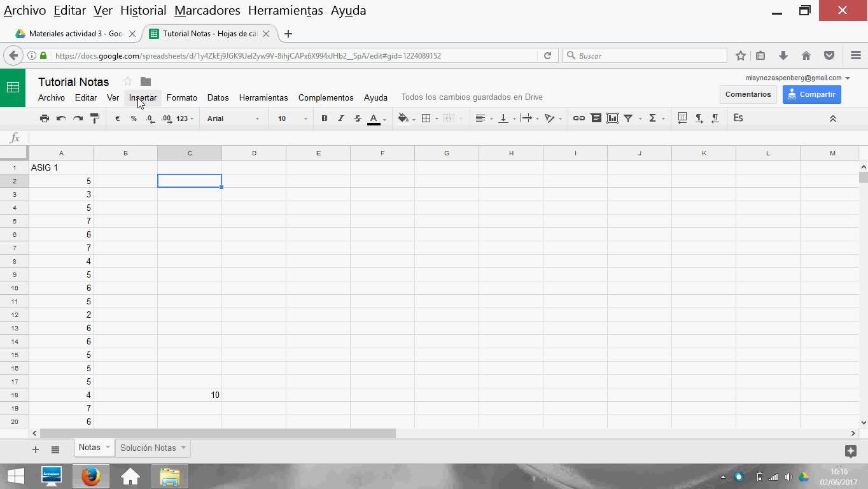Open the cell fill color picker
Viewport: 868px width, 489px height.
[x=406, y=118]
